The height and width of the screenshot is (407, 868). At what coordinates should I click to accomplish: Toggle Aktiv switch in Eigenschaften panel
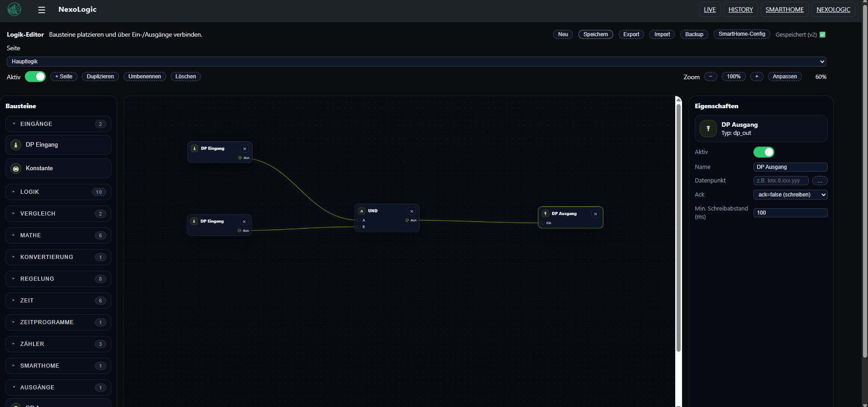click(763, 152)
